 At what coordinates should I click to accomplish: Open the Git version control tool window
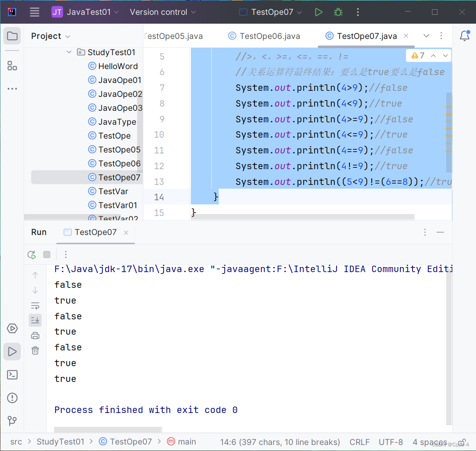12,421
